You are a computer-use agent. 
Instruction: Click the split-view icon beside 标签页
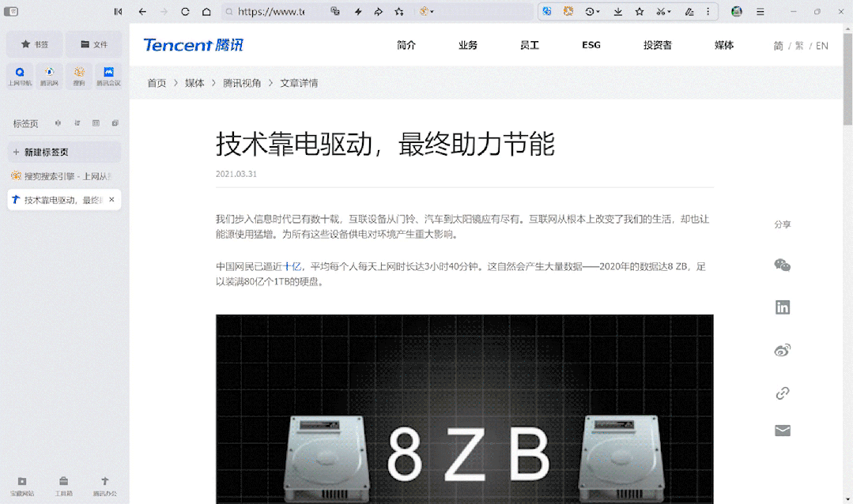(x=96, y=123)
